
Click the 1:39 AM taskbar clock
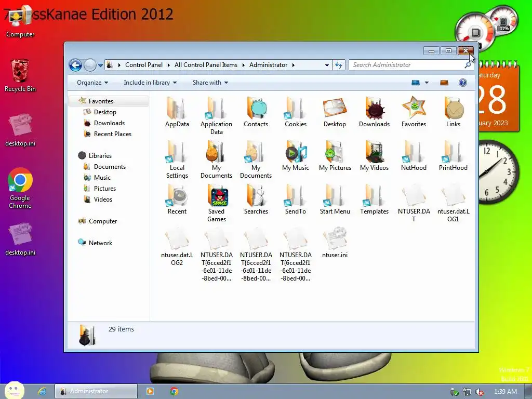[x=505, y=392]
